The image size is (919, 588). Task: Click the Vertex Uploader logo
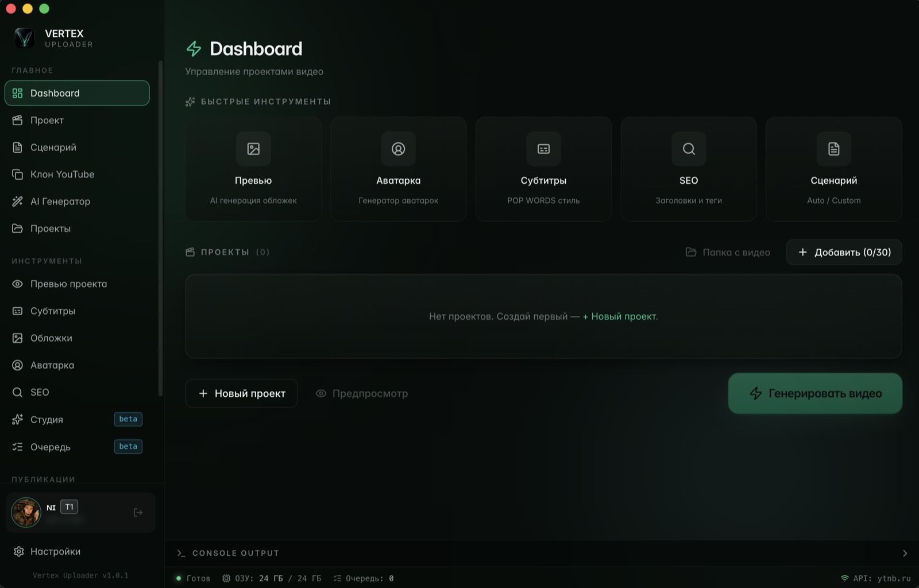click(24, 38)
